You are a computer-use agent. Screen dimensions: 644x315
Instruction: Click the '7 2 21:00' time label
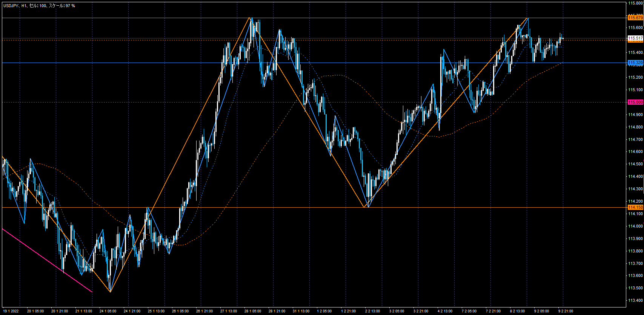click(x=493, y=311)
